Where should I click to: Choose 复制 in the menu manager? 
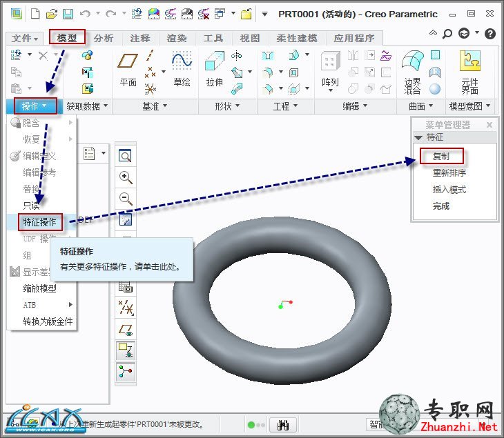pos(441,157)
